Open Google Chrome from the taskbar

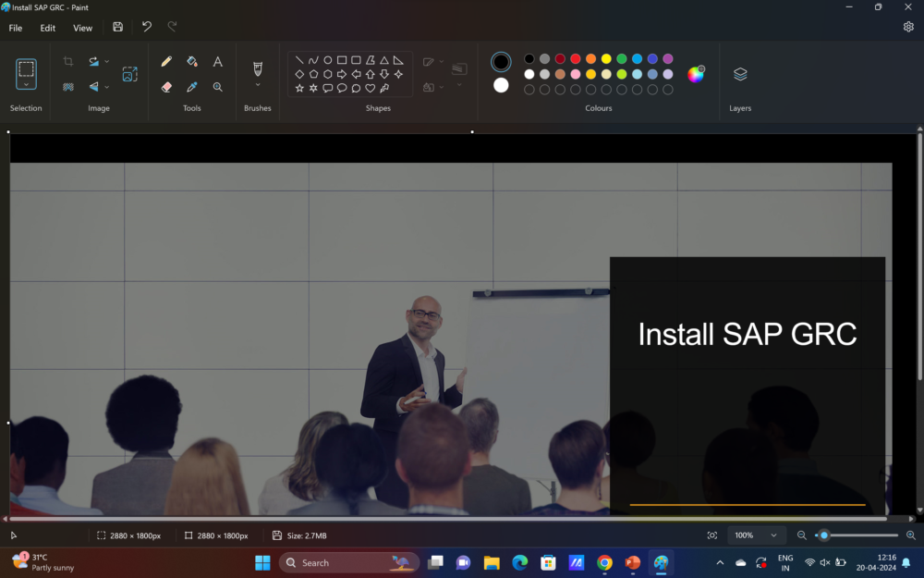coord(604,562)
